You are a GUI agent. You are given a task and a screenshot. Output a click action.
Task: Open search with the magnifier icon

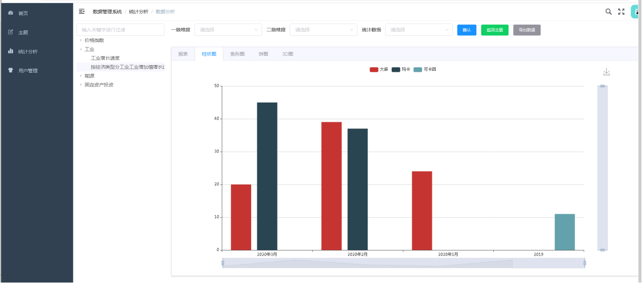pyautogui.click(x=609, y=12)
